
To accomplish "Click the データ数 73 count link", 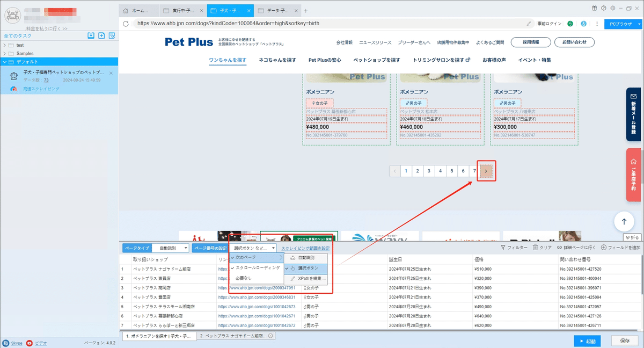I will coord(47,80).
